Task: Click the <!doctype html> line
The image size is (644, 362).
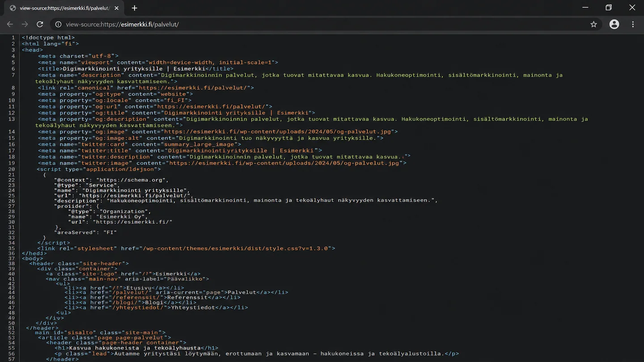Action: (48, 38)
